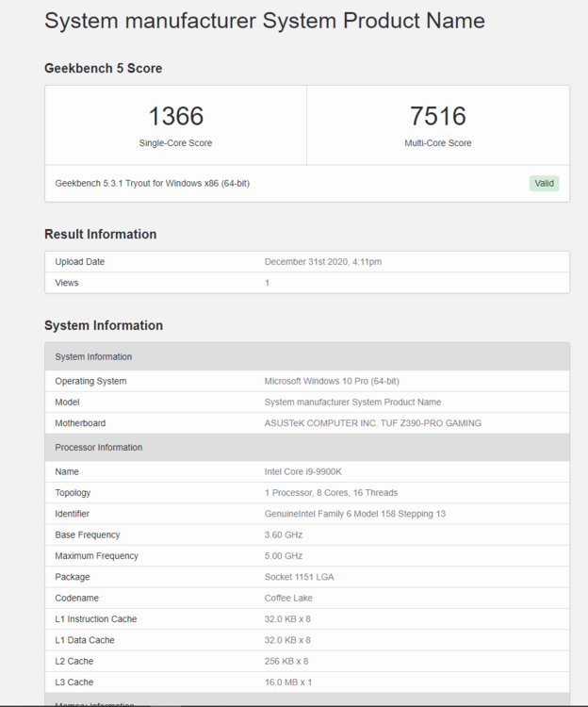Select the Multi-Core Score label
The height and width of the screenshot is (707, 588).
pos(437,143)
